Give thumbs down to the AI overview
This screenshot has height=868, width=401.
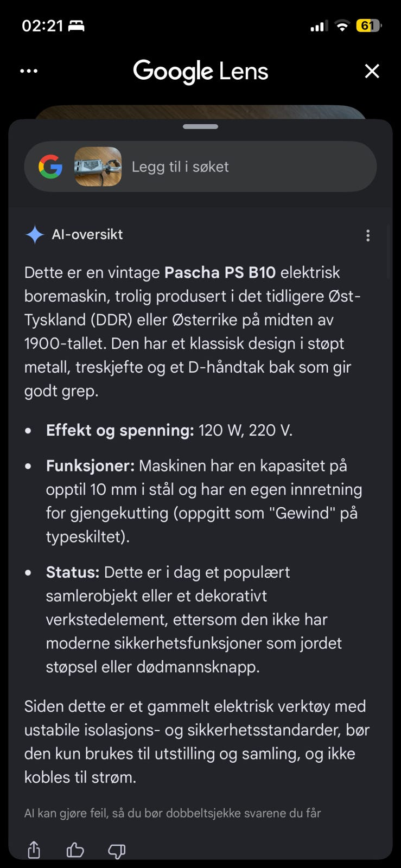tap(117, 851)
